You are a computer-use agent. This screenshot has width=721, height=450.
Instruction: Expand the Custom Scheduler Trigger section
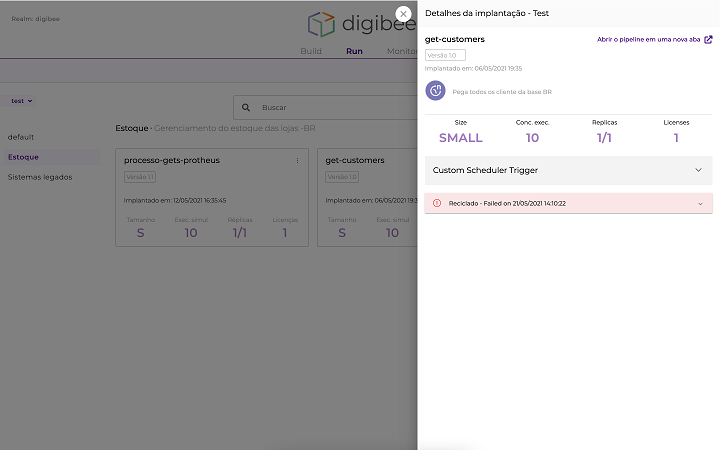(698, 170)
